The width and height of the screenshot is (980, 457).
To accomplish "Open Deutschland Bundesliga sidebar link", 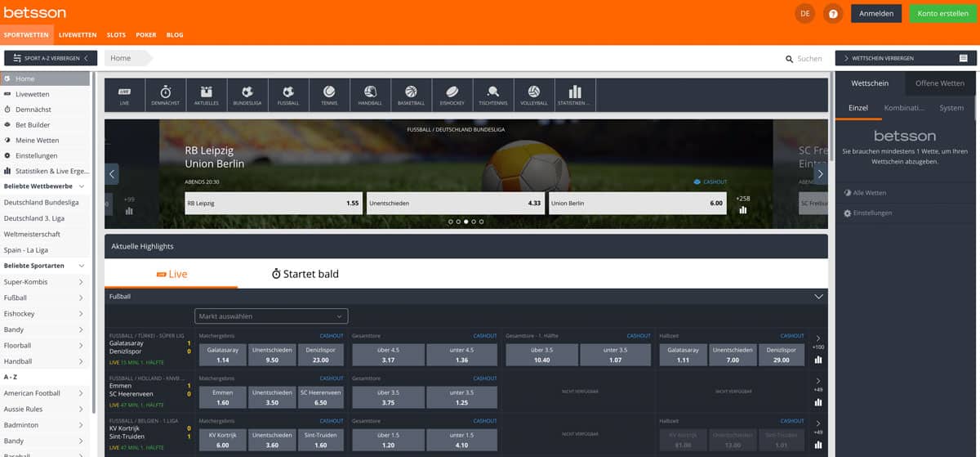I will click(42, 202).
